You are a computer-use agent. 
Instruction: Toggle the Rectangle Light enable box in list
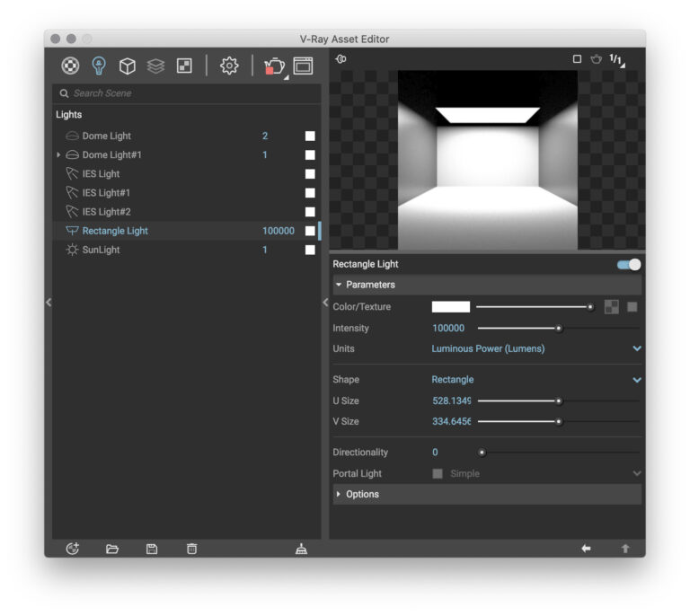(310, 231)
